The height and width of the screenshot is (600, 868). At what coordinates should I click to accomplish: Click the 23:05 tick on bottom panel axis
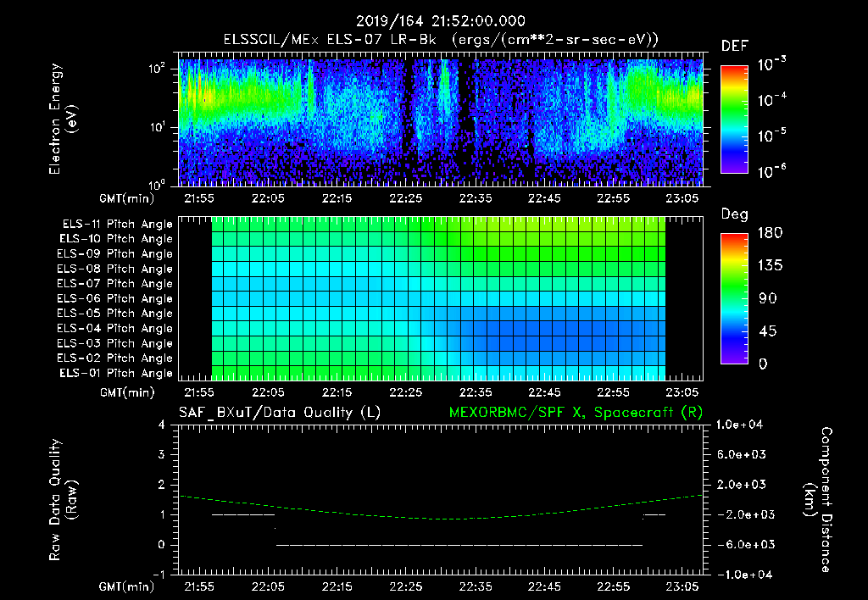coord(682,586)
